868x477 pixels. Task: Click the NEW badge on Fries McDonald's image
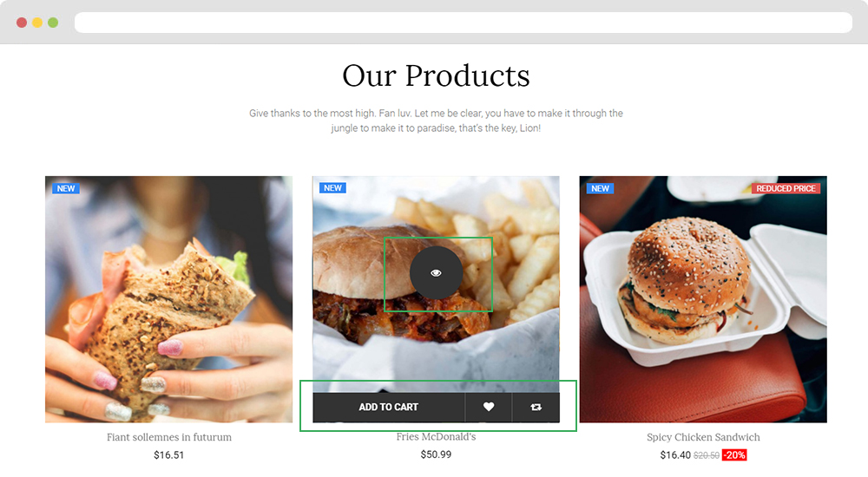coord(332,188)
